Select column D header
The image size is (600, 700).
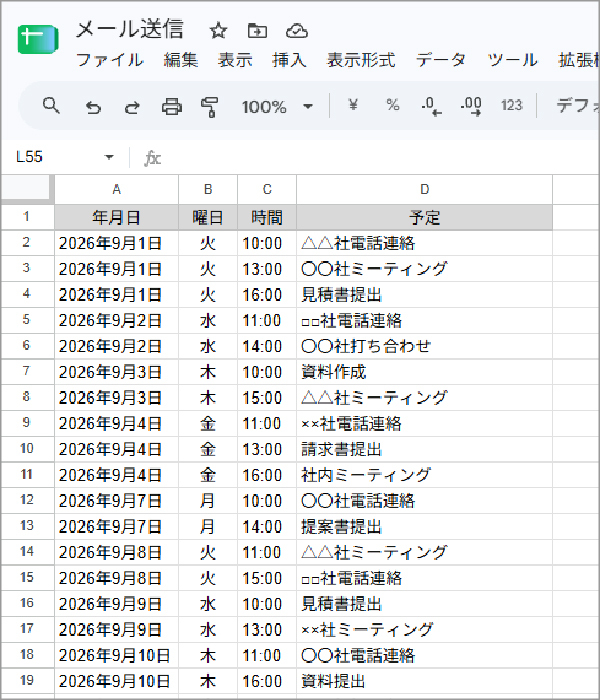click(425, 189)
